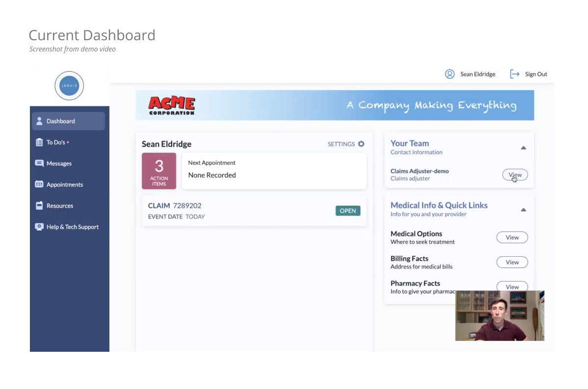
Task: View the Claims Adjuster-demo contact
Action: click(x=515, y=175)
